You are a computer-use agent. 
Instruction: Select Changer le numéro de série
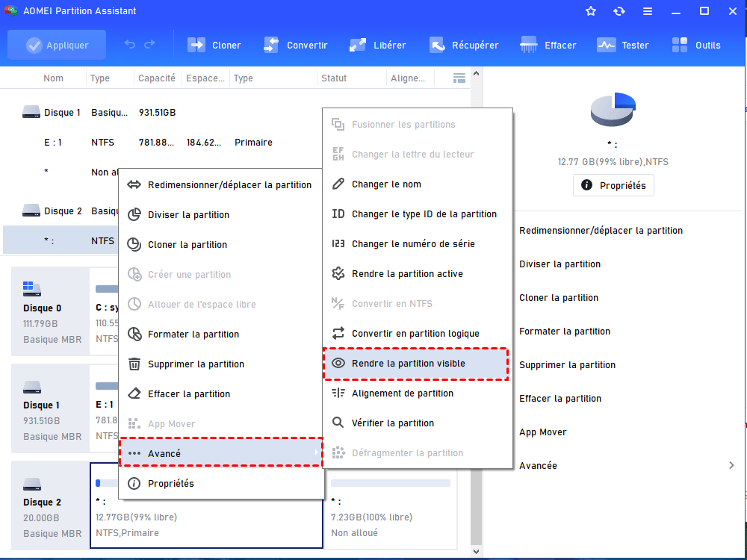pos(418,244)
